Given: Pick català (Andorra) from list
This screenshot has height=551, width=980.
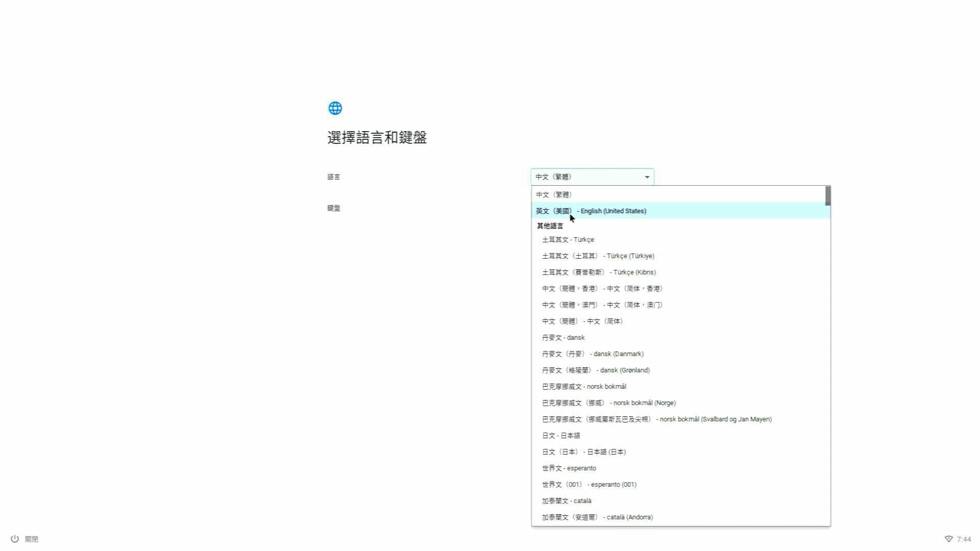Looking at the screenshot, I should [597, 517].
